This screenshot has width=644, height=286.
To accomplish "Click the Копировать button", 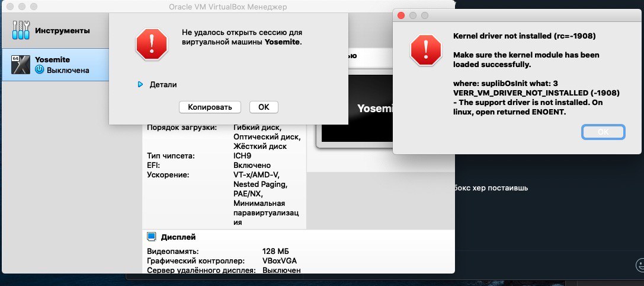I will tap(210, 107).
